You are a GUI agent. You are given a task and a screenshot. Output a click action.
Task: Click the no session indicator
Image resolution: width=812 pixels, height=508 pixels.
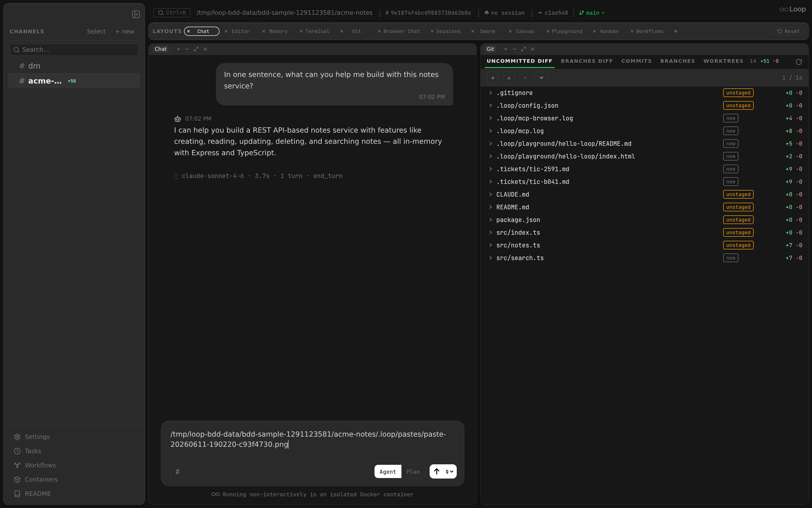click(x=504, y=13)
